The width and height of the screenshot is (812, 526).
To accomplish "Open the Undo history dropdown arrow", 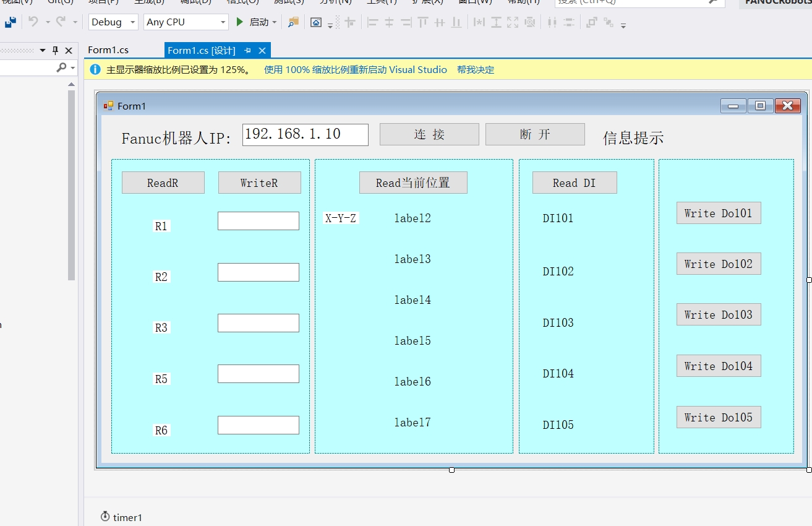I will point(47,22).
